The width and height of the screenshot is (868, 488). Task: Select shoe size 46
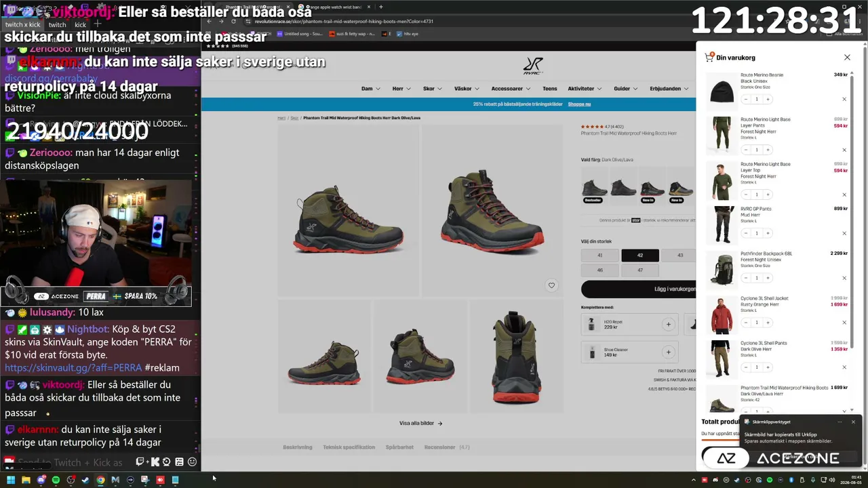click(599, 270)
